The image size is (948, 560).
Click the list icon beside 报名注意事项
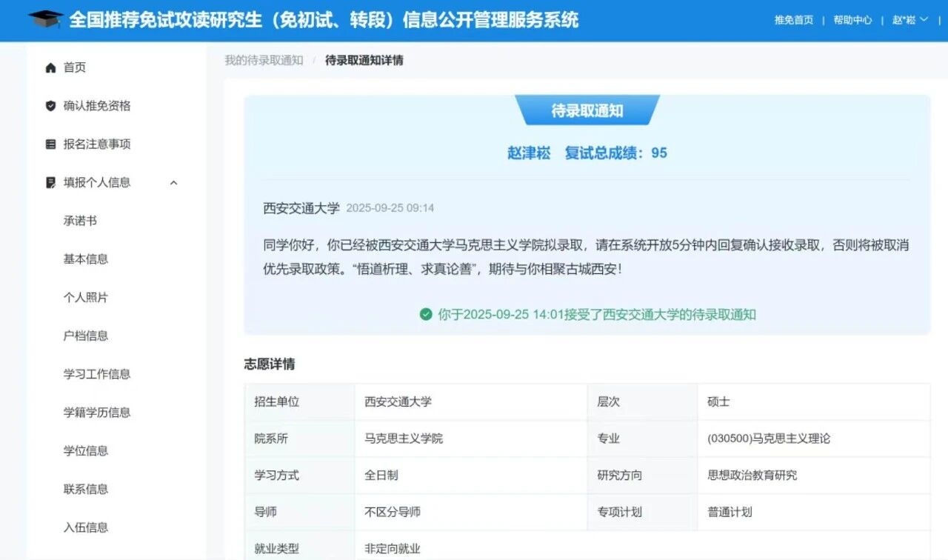(50, 144)
